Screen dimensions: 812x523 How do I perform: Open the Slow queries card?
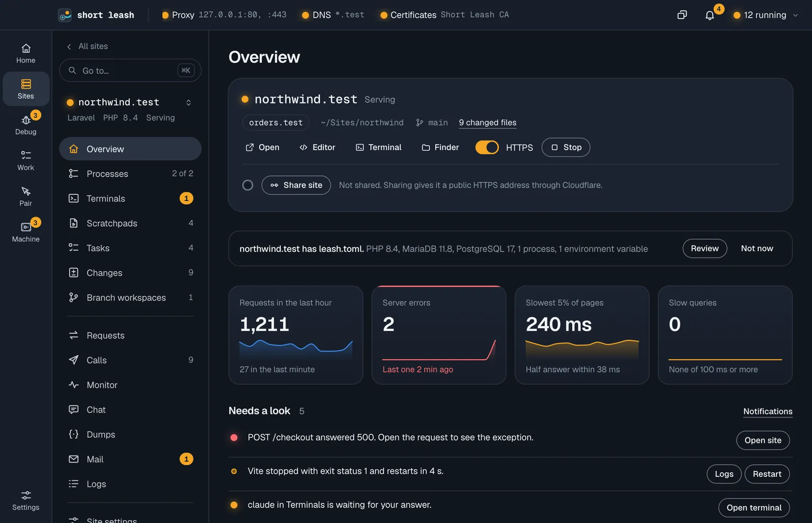pos(725,335)
